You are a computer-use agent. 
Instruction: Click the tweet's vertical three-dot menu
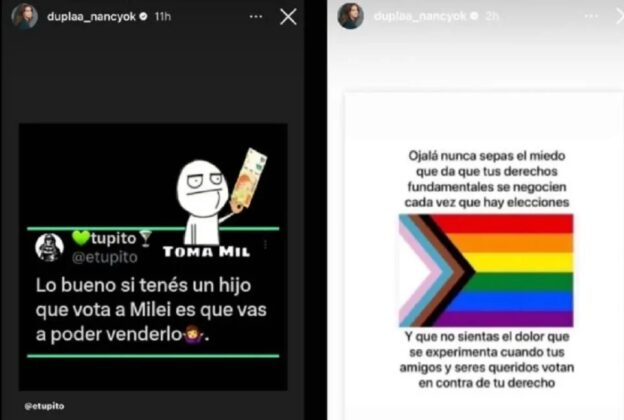265,244
